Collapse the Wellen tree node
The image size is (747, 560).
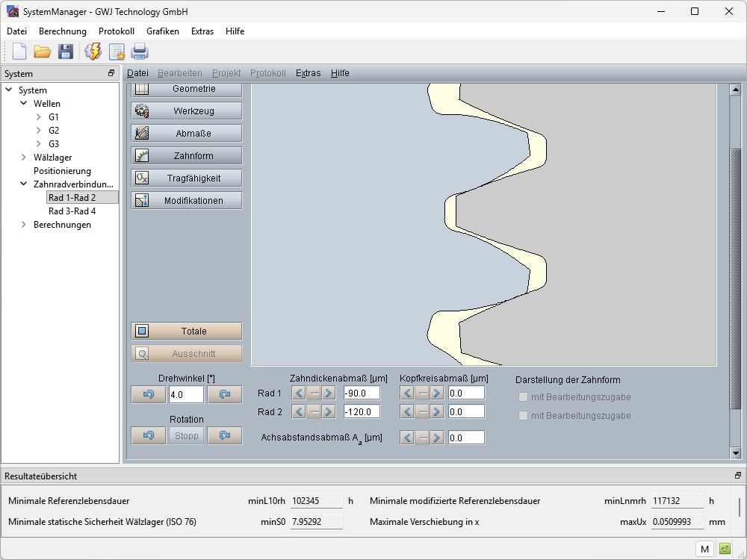tap(24, 104)
